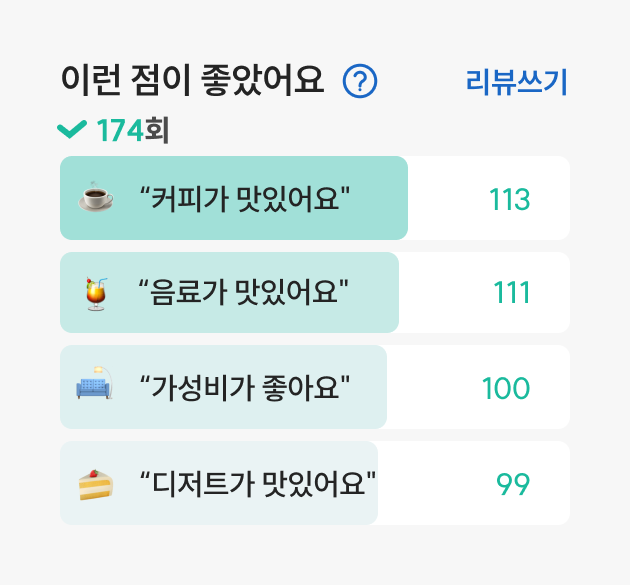The width and height of the screenshot is (630, 585).
Task: Click the 99 vote count
Action: [513, 484]
